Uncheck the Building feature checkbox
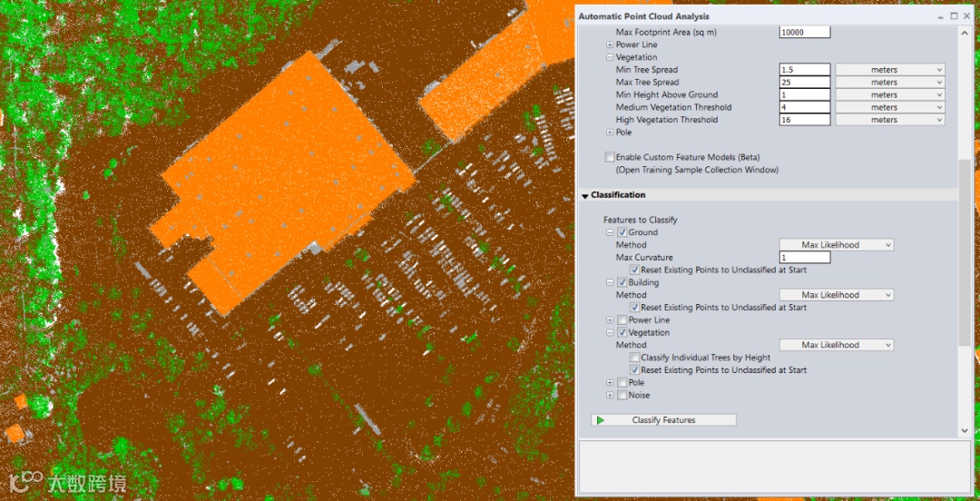The height and width of the screenshot is (501, 980). pos(622,282)
